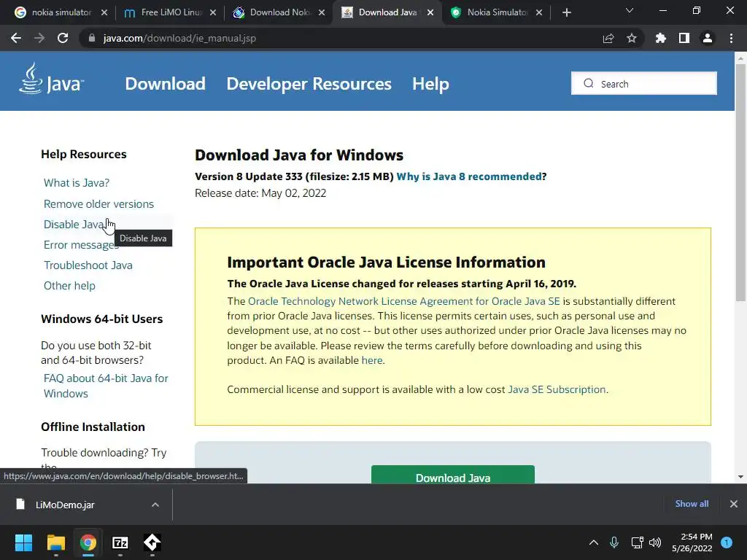Click the Java site search field
Image resolution: width=747 pixels, height=560 pixels.
tap(643, 83)
